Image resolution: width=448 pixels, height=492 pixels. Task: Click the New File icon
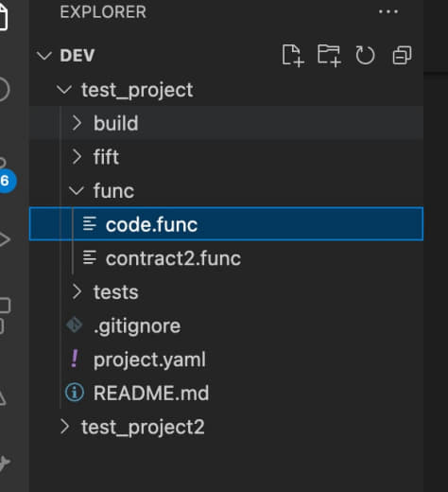click(x=293, y=56)
